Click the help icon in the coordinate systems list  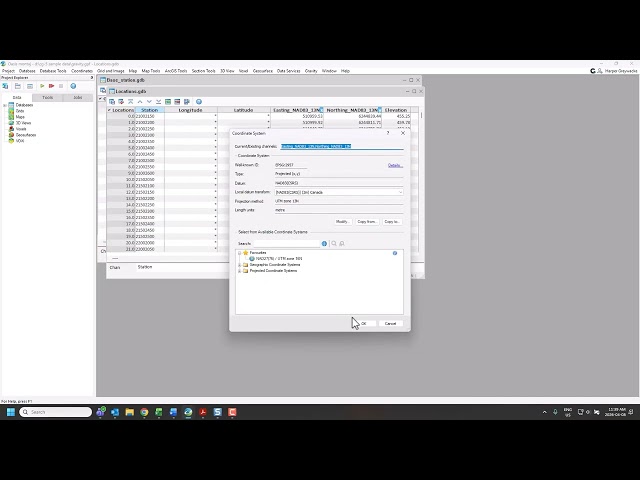pyautogui.click(x=395, y=253)
